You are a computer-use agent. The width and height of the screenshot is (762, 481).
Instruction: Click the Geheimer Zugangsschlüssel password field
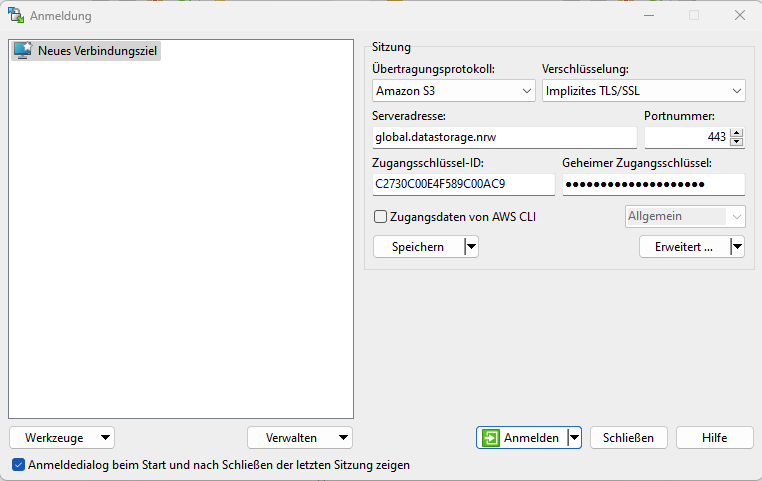pyautogui.click(x=653, y=184)
